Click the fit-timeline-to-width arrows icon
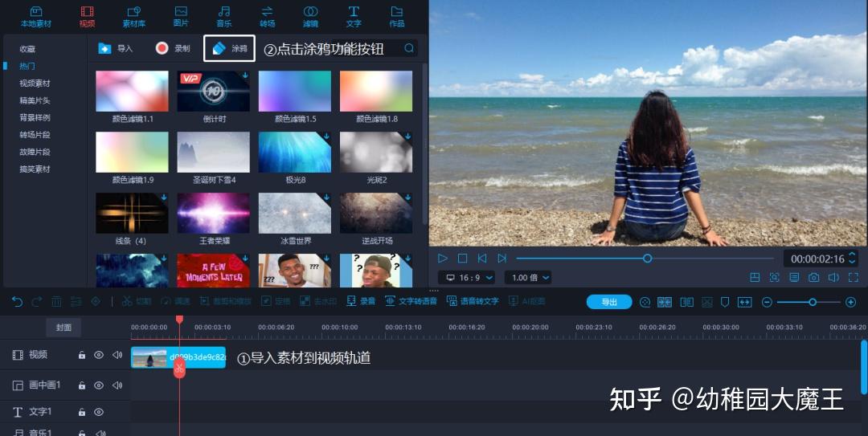This screenshot has width=868, height=436. (x=744, y=302)
